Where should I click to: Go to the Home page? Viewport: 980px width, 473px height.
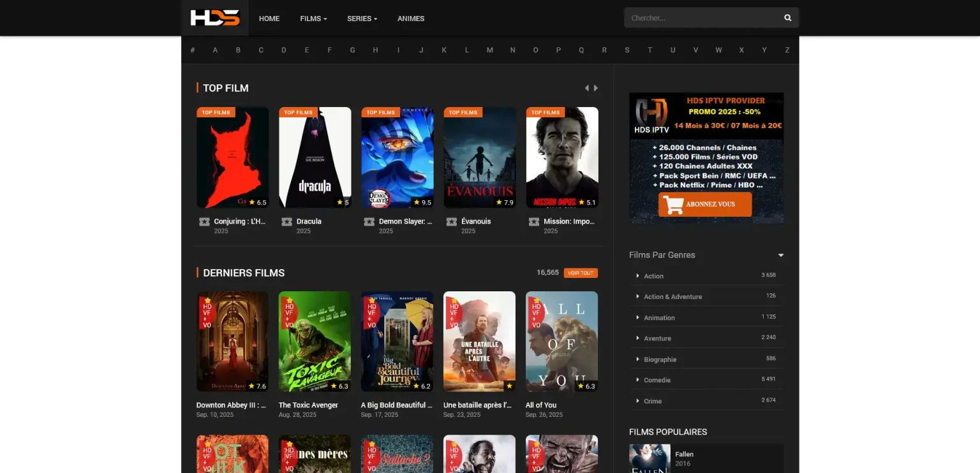[269, 18]
